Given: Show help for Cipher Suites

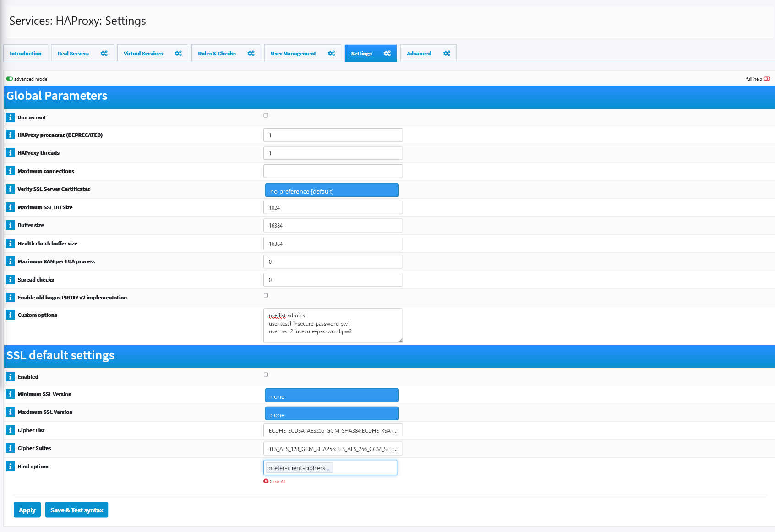Looking at the screenshot, I should (x=10, y=448).
